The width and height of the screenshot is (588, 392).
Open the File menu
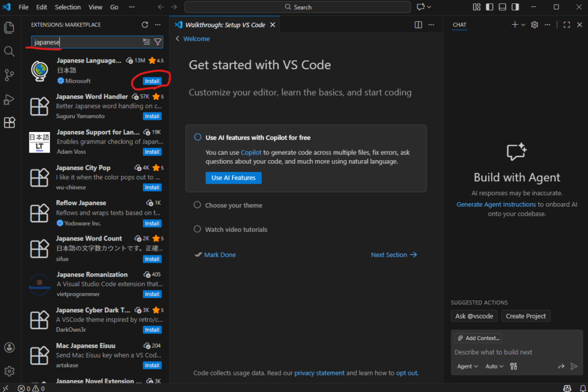point(24,7)
